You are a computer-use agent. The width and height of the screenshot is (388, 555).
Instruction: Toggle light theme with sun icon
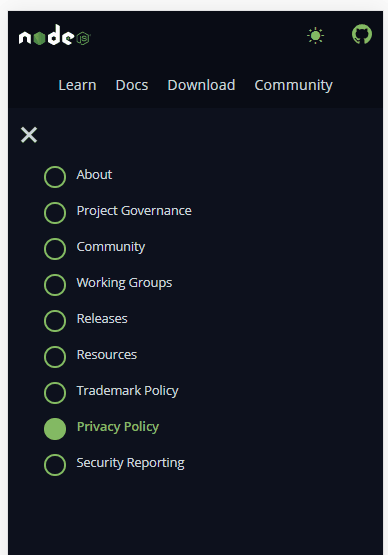tap(315, 36)
